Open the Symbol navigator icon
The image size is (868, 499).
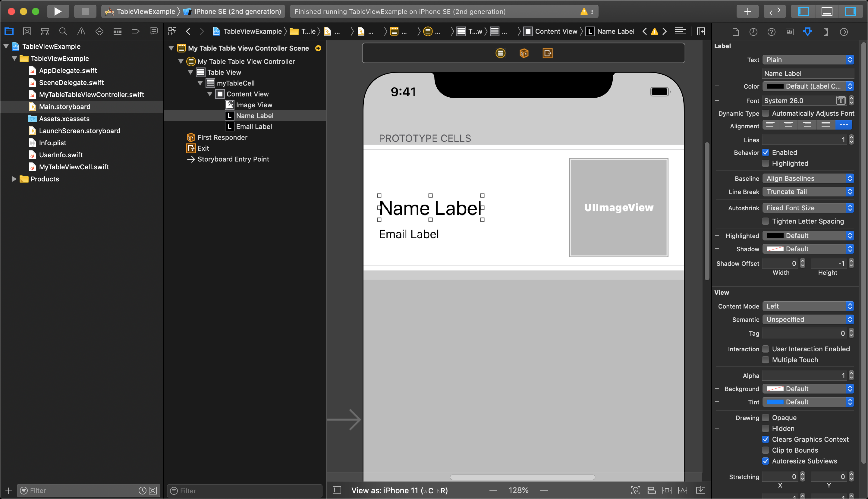click(45, 32)
